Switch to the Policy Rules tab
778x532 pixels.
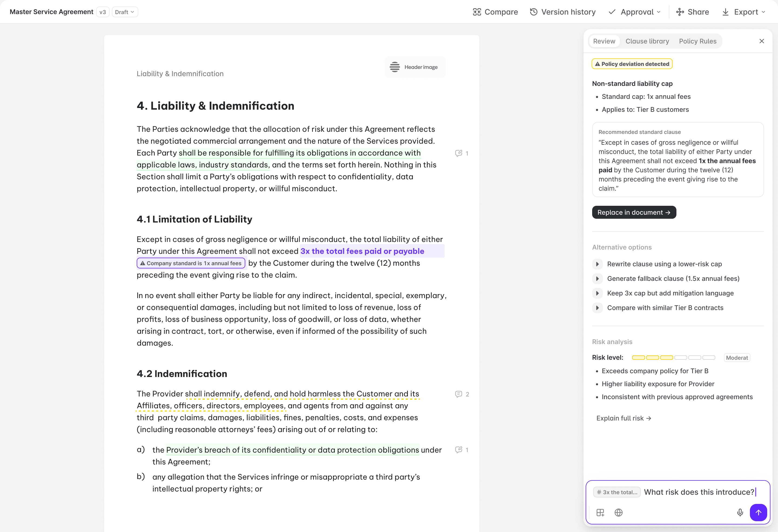pos(698,41)
